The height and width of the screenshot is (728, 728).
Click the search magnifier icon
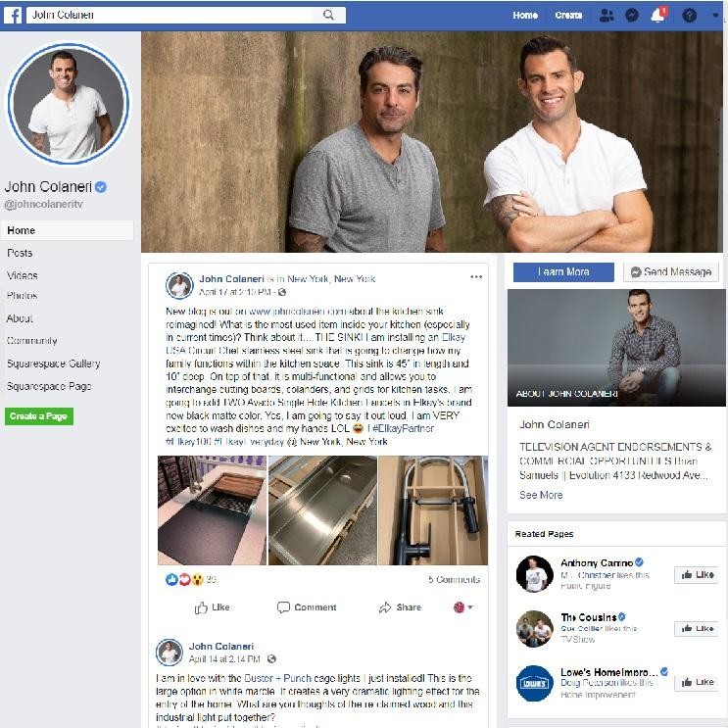[x=328, y=15]
